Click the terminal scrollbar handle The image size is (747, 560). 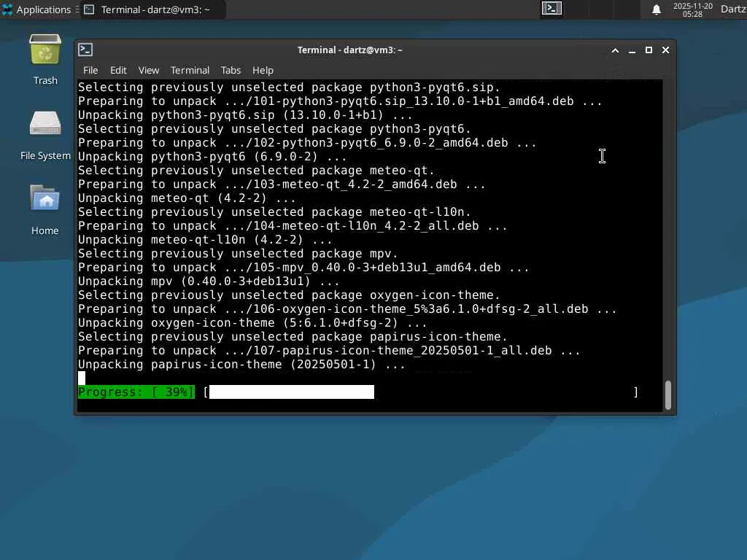point(668,394)
